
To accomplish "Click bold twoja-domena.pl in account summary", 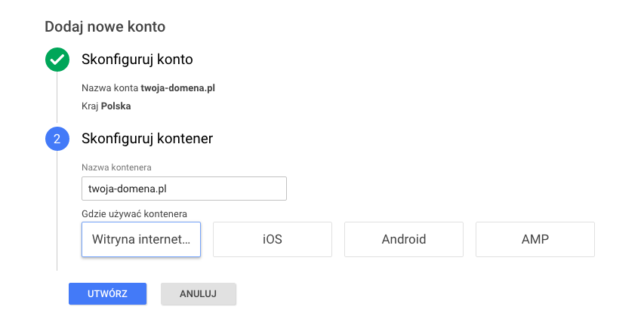I will click(178, 88).
